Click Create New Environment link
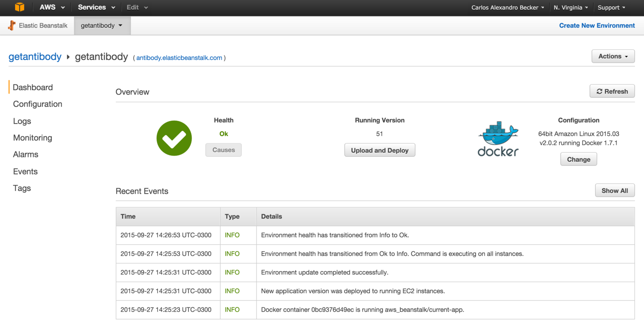Image resolution: width=644 pixels, height=333 pixels. (597, 25)
